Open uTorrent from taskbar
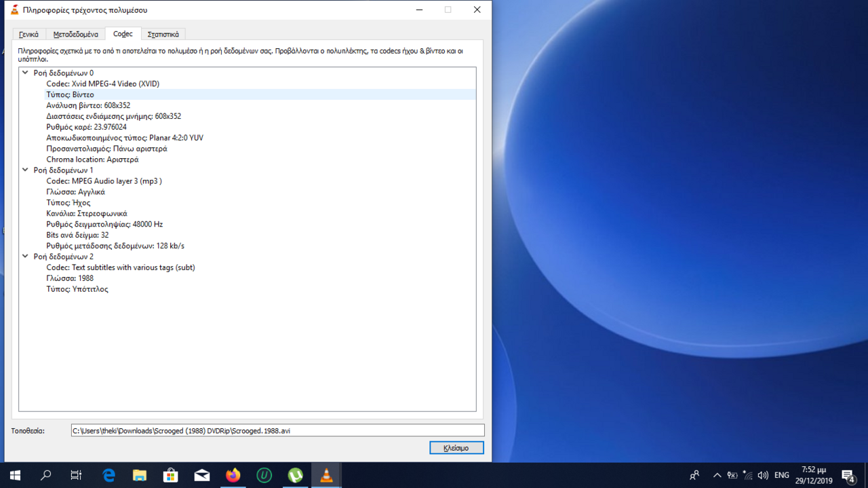Screen dimensions: 868x488 click(296, 475)
